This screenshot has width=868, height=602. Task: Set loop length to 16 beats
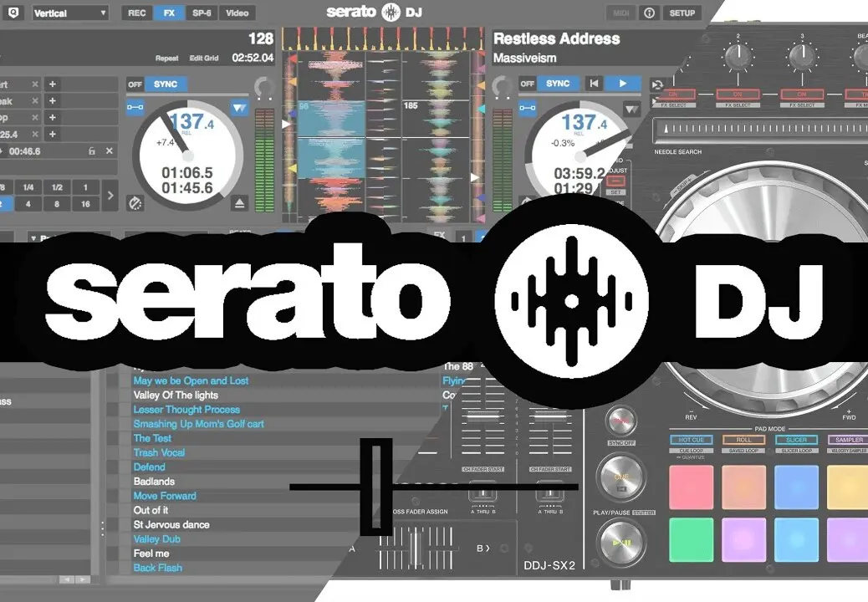pyautogui.click(x=85, y=204)
